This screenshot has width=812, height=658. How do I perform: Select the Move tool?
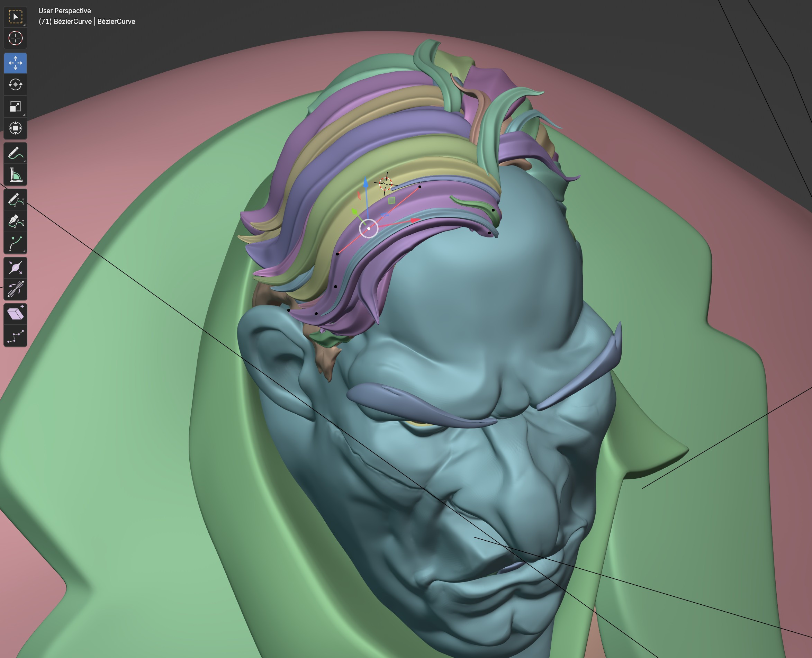(15, 63)
